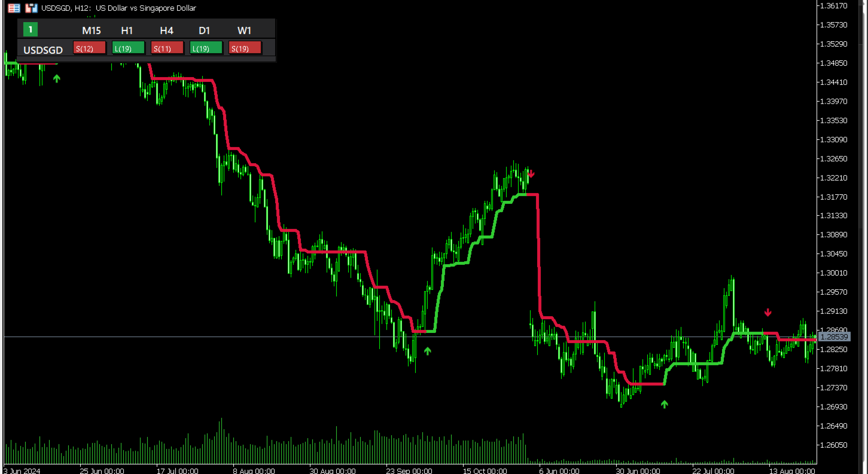The image size is (868, 474).
Task: Click the green '1' panel page button
Action: 30,29
